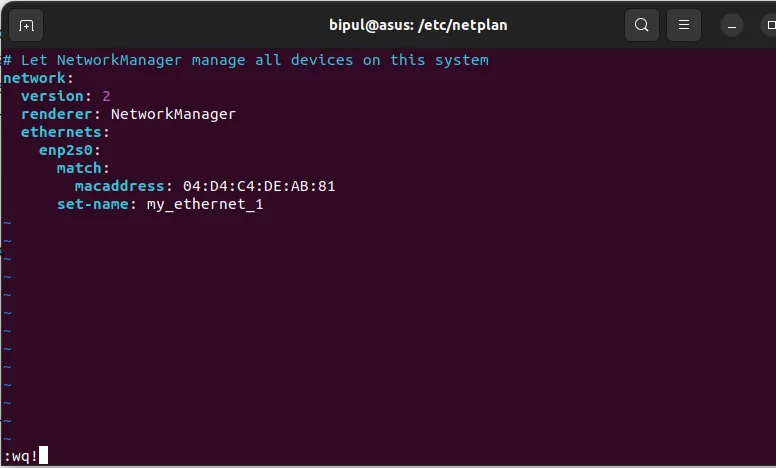Open the hamburger menu
This screenshot has height=468, width=776.
(683, 25)
